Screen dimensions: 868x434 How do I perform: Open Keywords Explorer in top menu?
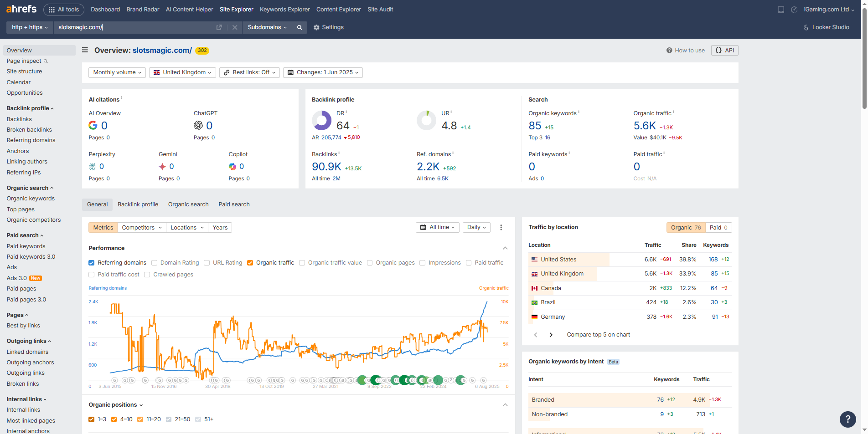coord(284,10)
